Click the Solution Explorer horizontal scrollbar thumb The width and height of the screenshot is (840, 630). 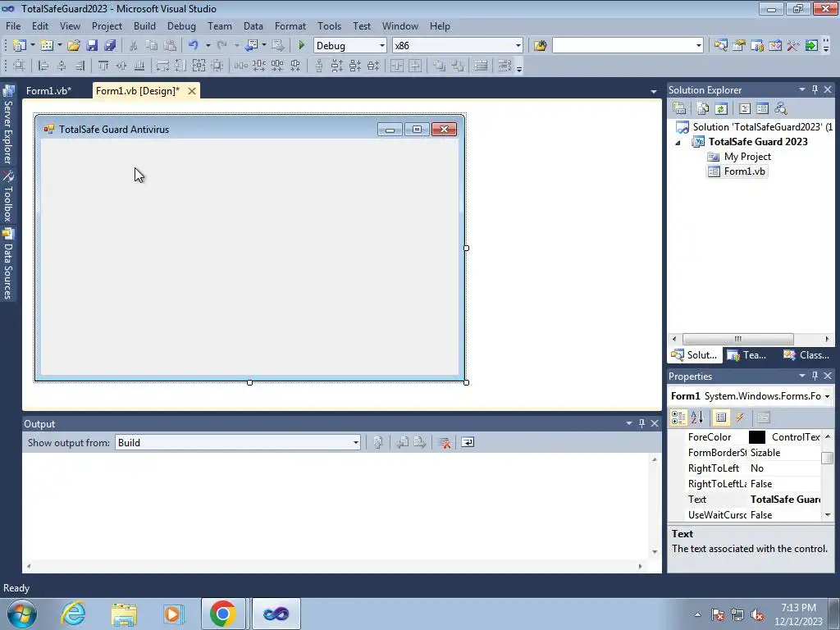pos(738,339)
